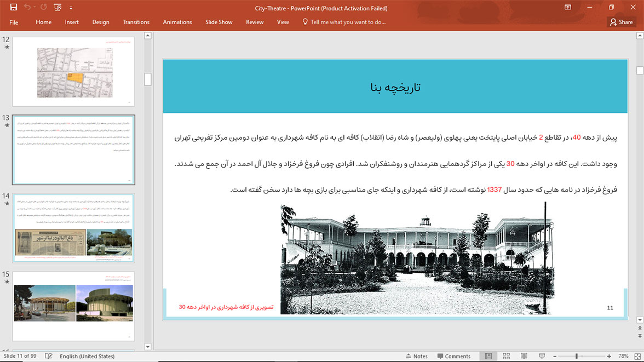Toggle the Notes pane
Viewport: 644px width, 362px height.
pyautogui.click(x=416, y=356)
